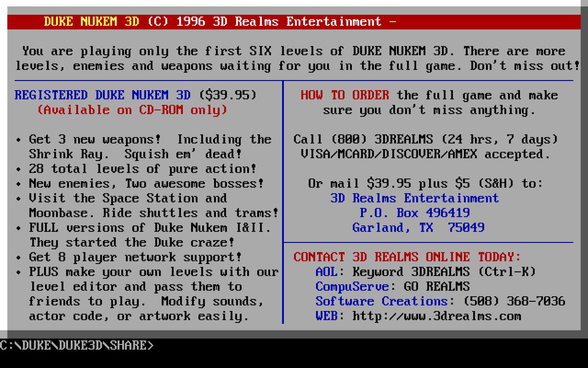Click the 'C:\DUKE\DUKE3D\SHARE>' DOS prompt

pos(77,345)
